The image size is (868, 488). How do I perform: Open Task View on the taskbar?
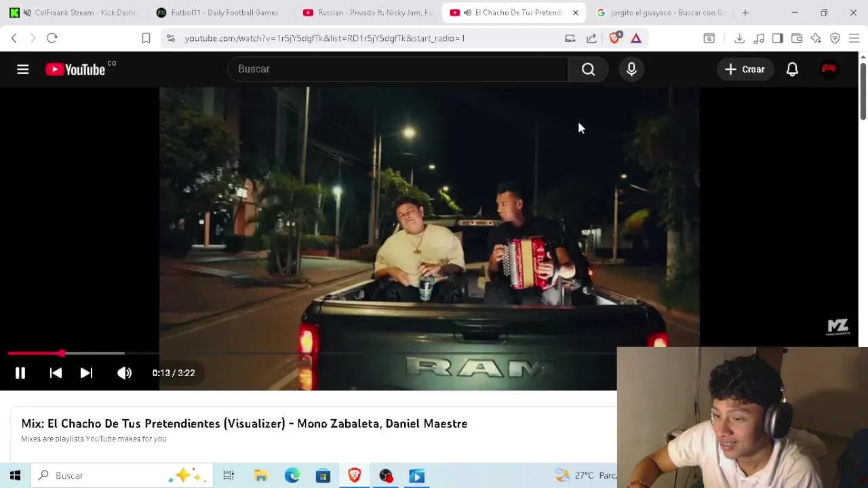coord(229,476)
